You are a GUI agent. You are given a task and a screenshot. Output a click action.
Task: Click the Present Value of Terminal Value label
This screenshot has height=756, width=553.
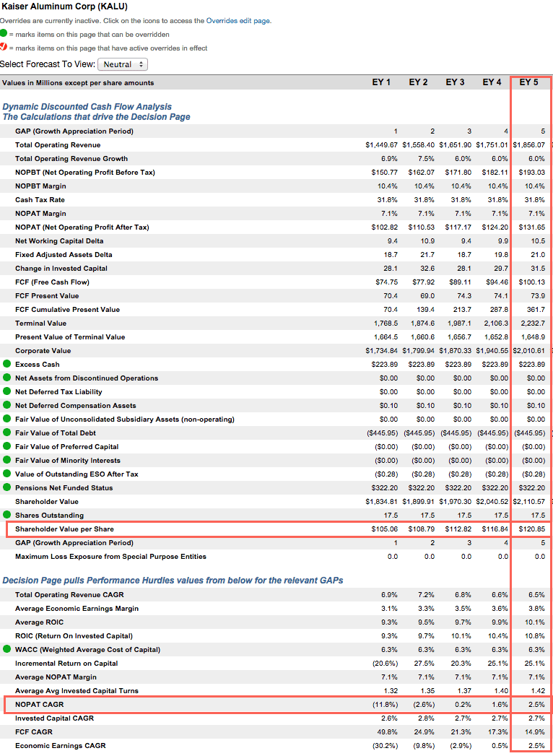tap(70, 336)
